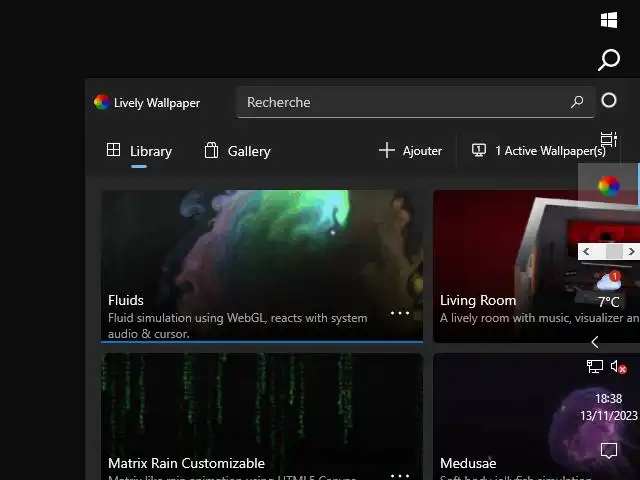
Task: Open the network status icon
Action: pos(595,366)
